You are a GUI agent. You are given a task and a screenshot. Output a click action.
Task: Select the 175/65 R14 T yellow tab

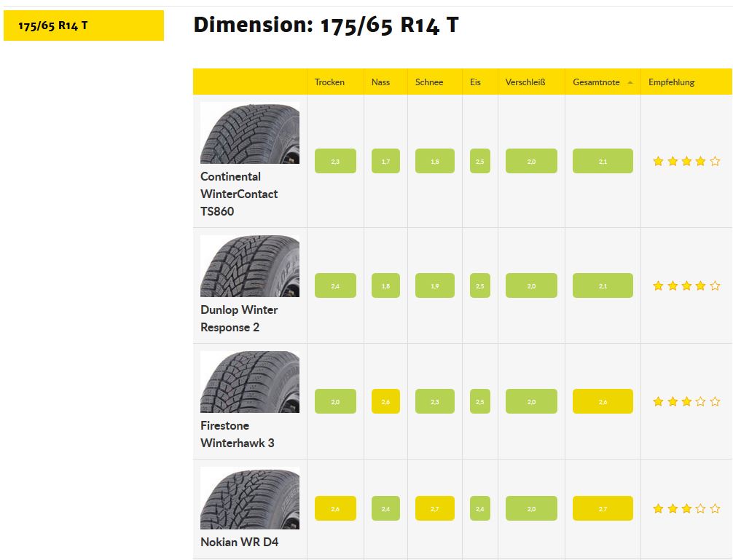(84, 25)
